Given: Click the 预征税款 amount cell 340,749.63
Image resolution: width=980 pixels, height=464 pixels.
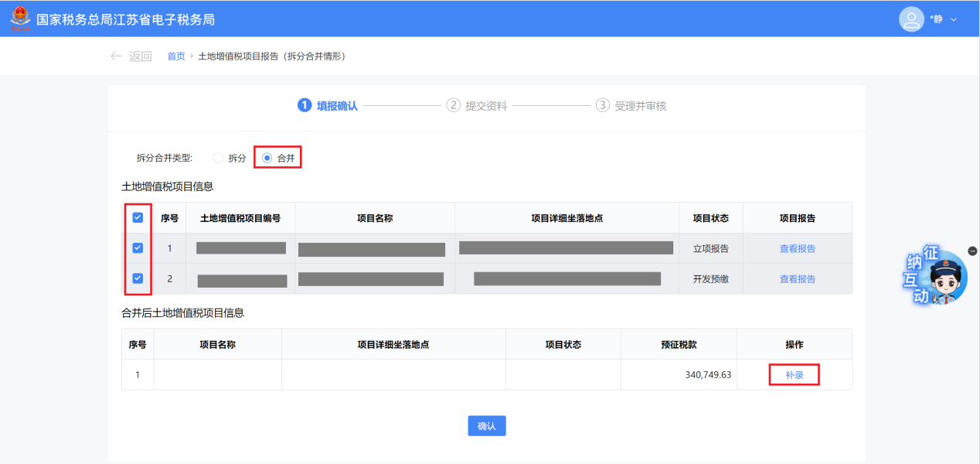Looking at the screenshot, I should pos(707,375).
